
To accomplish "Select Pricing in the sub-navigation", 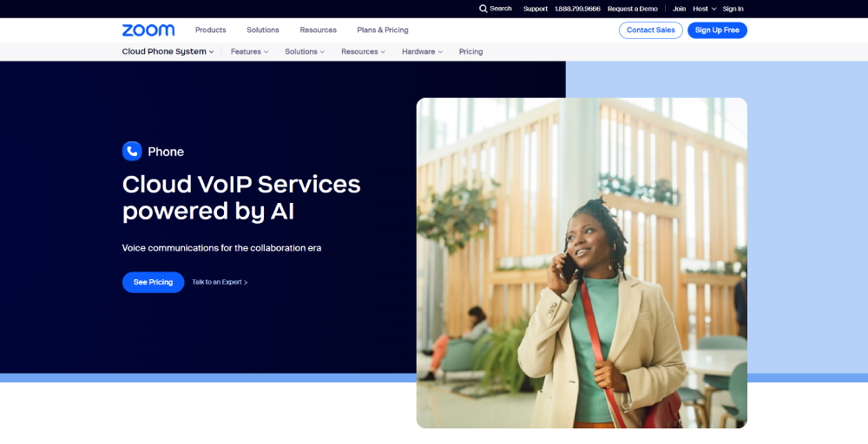I will [x=470, y=51].
